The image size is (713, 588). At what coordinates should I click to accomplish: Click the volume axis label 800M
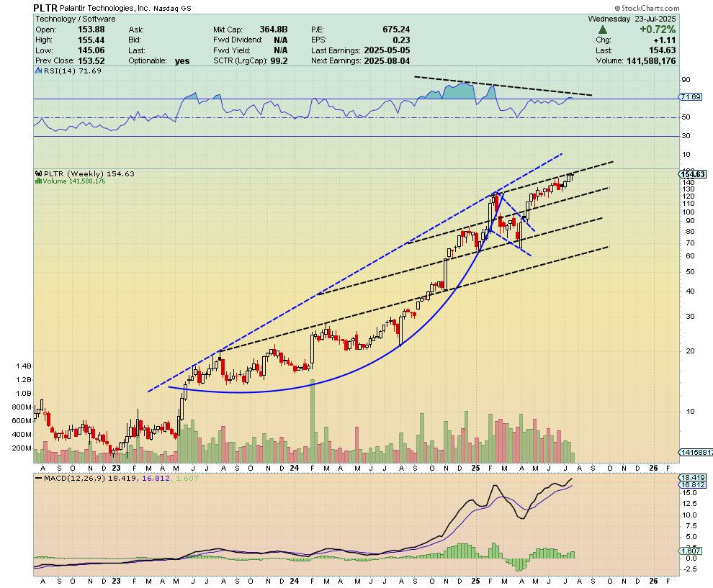click(x=22, y=407)
